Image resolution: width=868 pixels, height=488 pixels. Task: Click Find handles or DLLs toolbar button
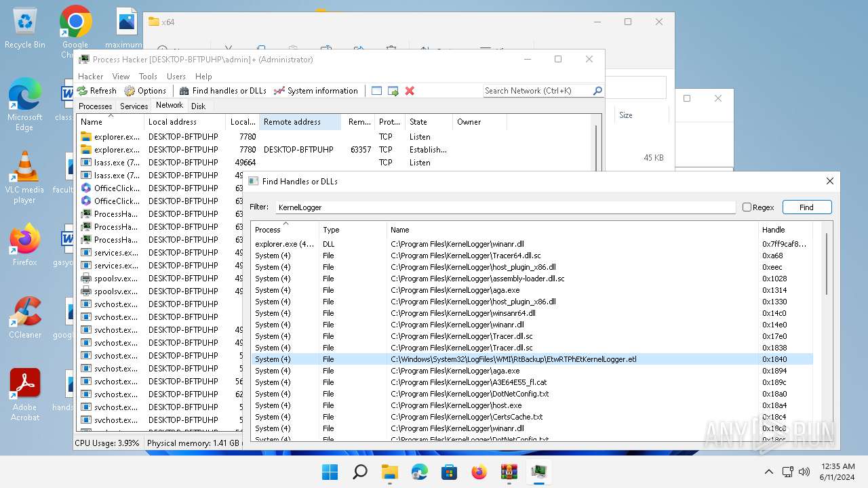[x=222, y=90]
